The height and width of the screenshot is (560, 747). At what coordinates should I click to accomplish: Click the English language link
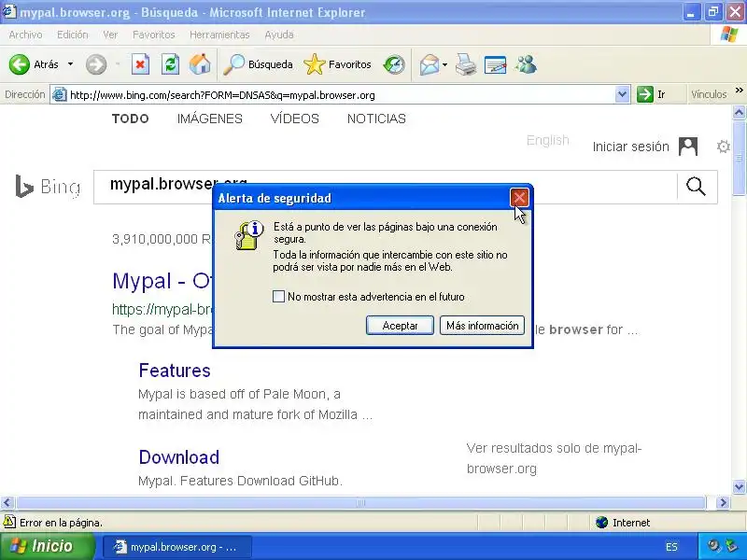pyautogui.click(x=548, y=140)
